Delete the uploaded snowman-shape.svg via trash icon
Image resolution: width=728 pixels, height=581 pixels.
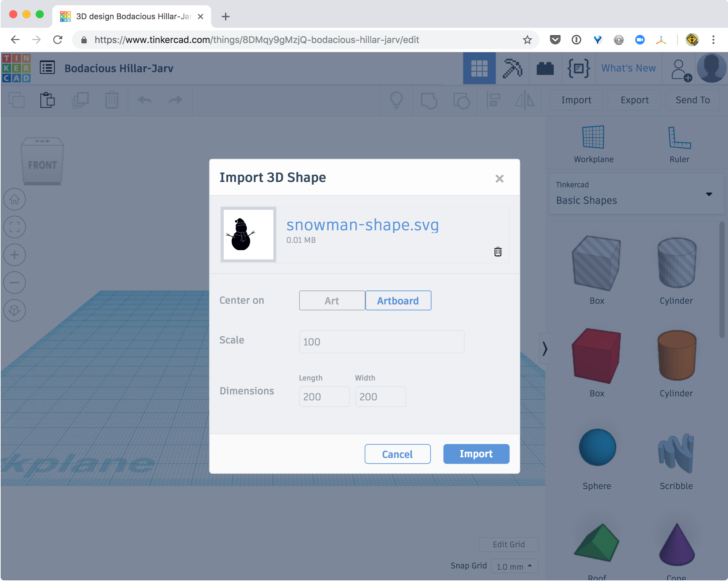(498, 251)
